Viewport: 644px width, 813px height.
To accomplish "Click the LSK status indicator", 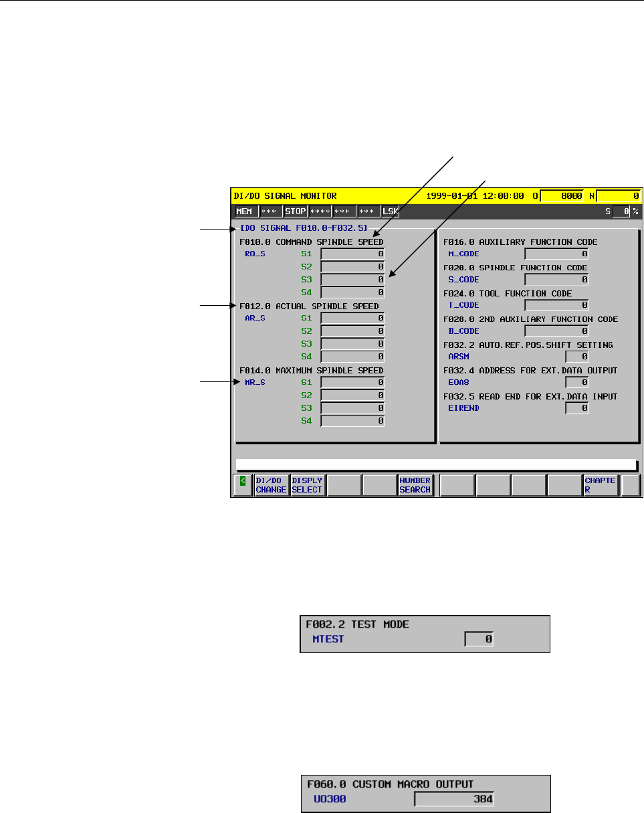I will [x=390, y=211].
